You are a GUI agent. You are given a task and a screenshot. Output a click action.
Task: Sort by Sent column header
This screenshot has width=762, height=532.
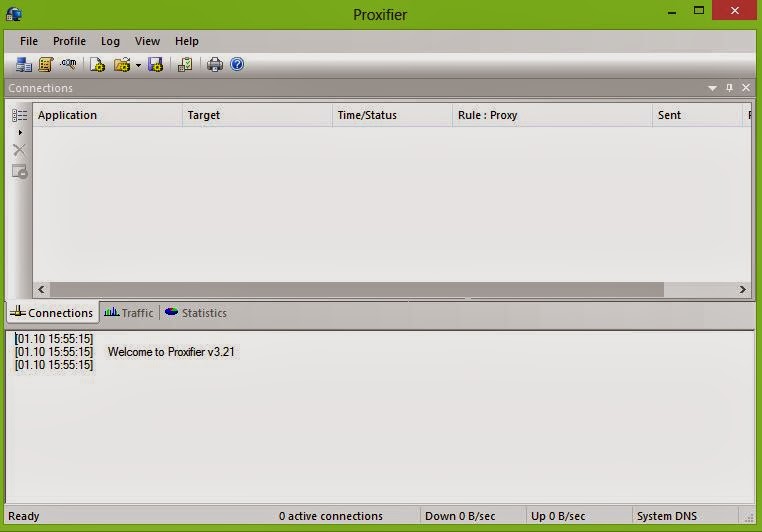698,115
